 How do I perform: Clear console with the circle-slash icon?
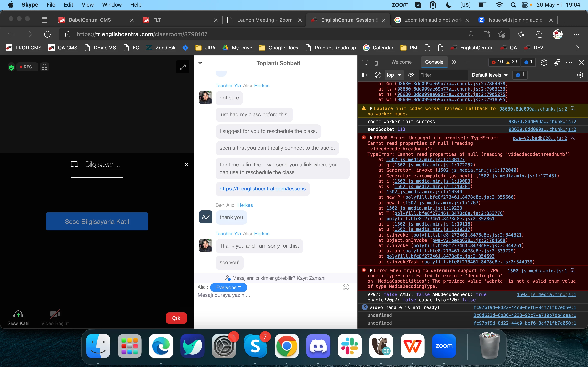(x=378, y=75)
